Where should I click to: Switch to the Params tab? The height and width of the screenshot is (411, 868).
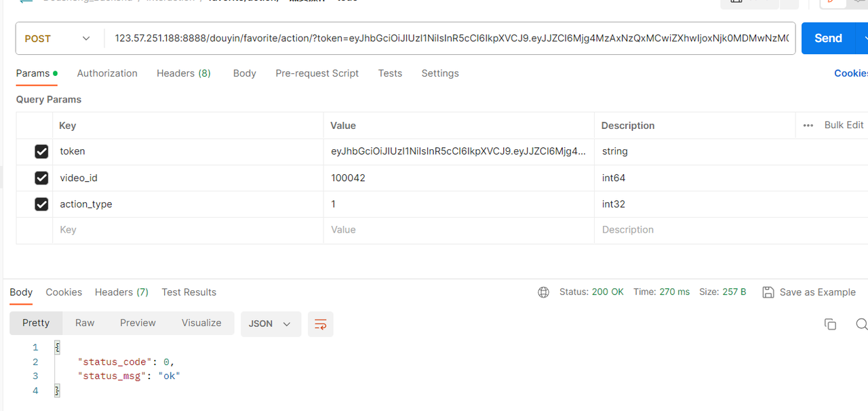[x=37, y=73]
